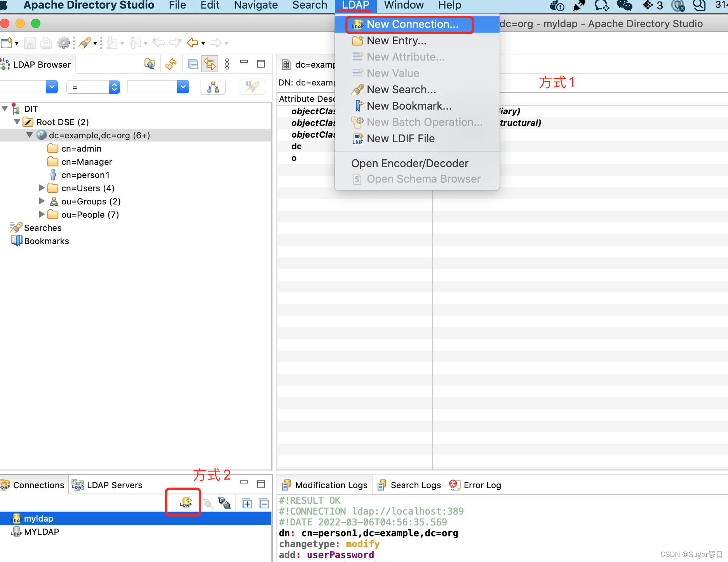Open dropdown arrow beside New wizard icon

17,43
